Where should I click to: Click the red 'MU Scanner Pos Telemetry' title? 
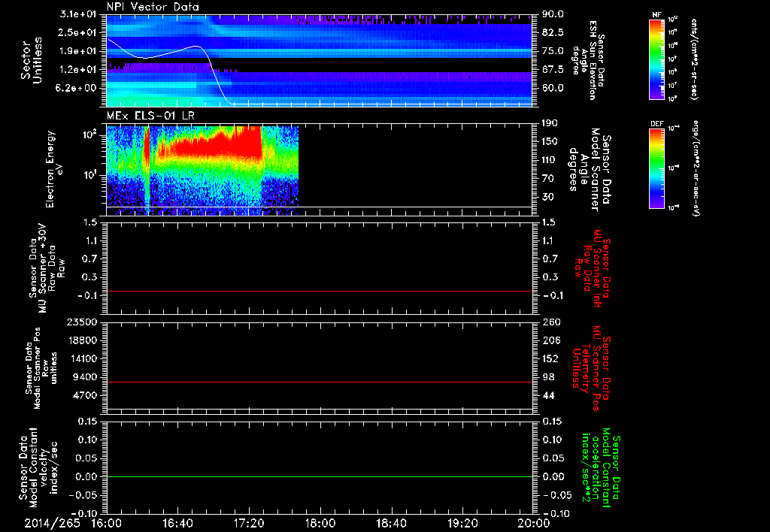(591, 368)
